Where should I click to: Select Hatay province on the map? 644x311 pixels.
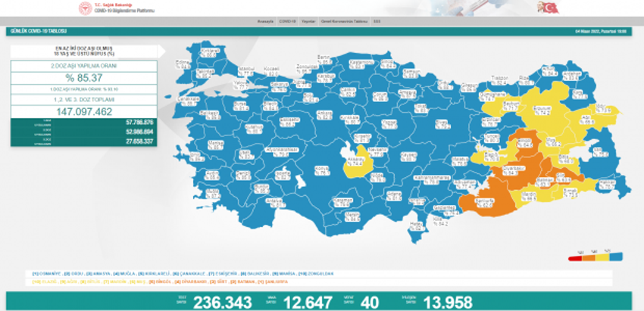pyautogui.click(x=417, y=225)
